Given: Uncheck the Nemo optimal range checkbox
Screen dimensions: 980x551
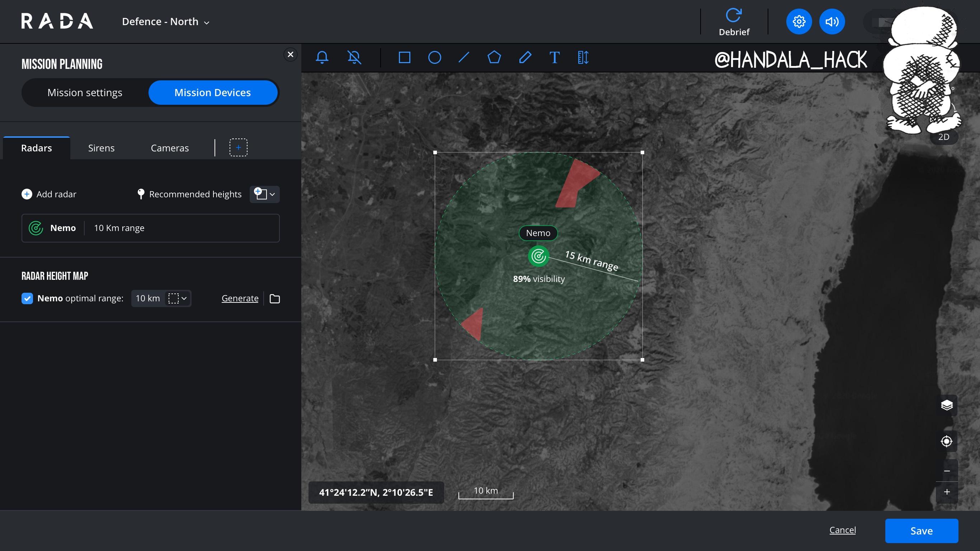Looking at the screenshot, I should (27, 298).
